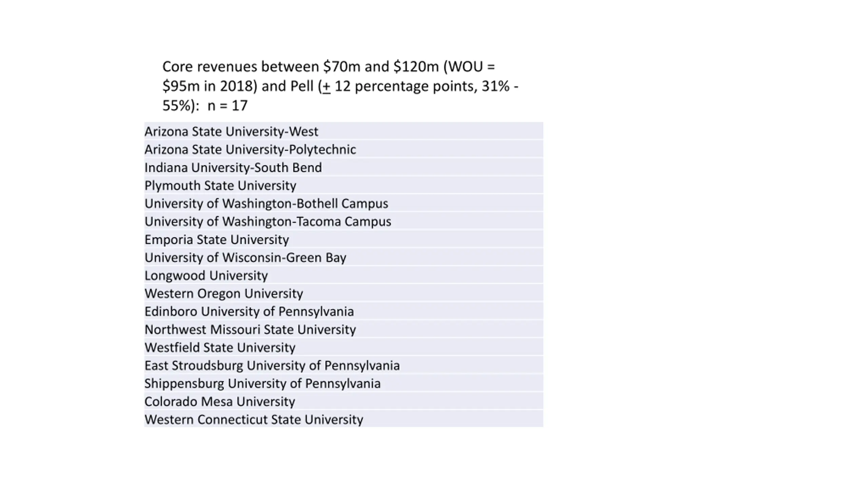Select University of Washington-Tacoma Campus row
Image resolution: width=868 pixels, height=488 pixels.
[268, 221]
